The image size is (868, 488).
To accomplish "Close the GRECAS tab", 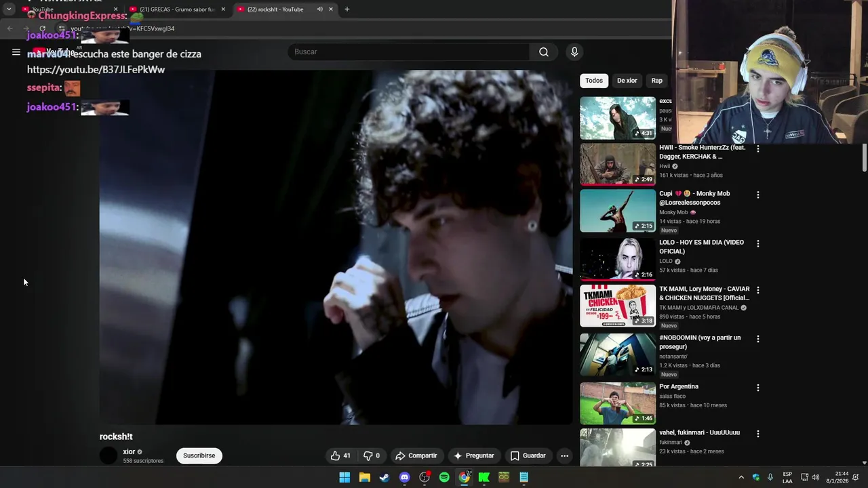I will click(x=223, y=9).
